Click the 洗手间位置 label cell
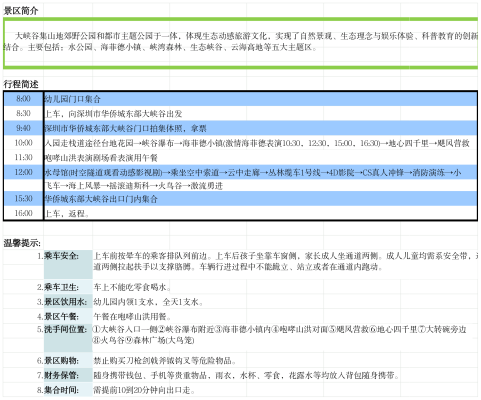 pos(68,338)
